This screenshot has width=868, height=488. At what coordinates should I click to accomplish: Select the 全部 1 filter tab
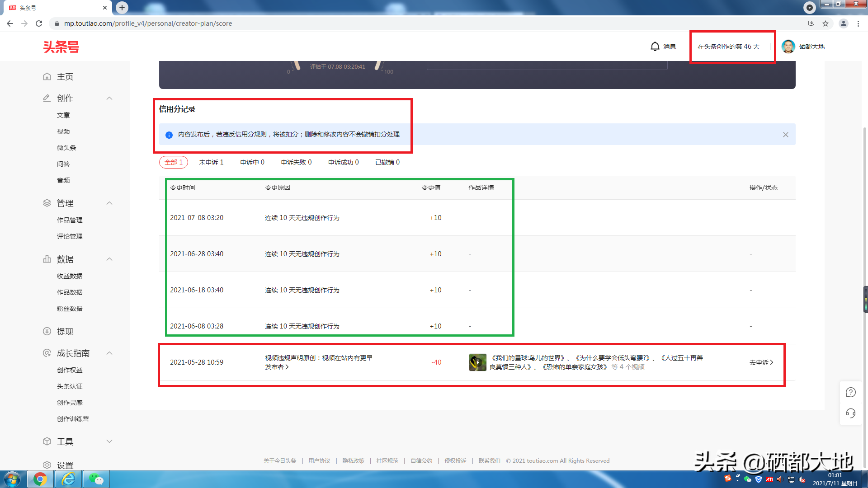click(174, 162)
